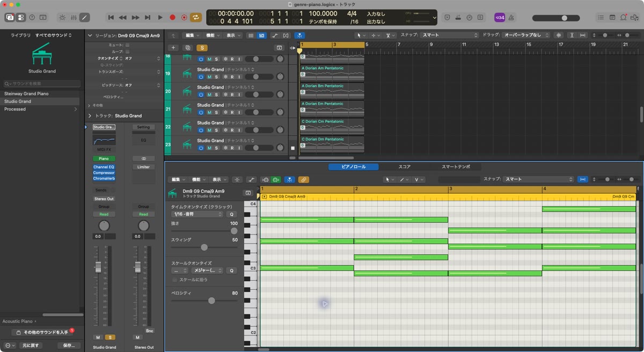The height and width of the screenshot is (352, 644).
Task: Open the 1/16-音符 quantize dropdown
Action: (x=197, y=214)
